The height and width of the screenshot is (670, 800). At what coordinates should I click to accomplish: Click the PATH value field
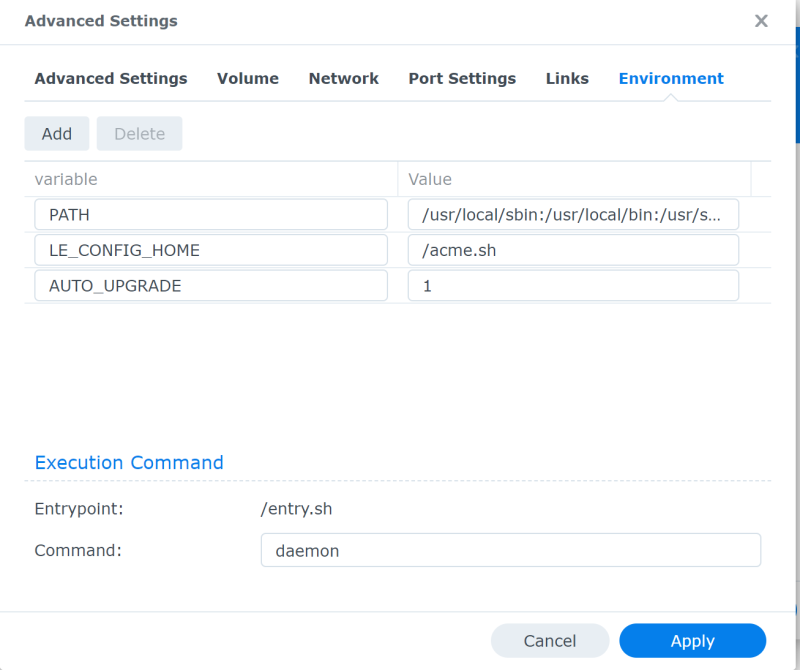tap(573, 215)
